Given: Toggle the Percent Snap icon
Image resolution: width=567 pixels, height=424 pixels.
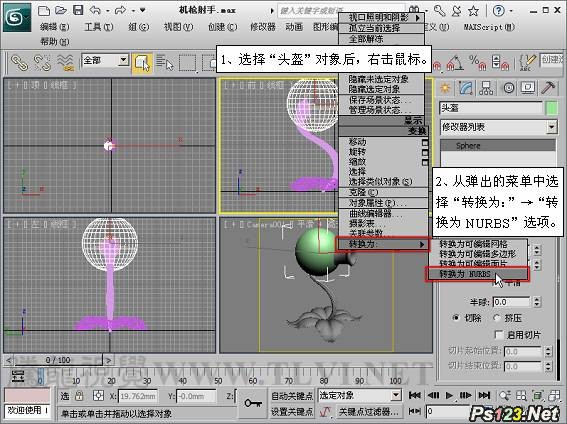Looking at the screenshot, I should tap(478, 62).
